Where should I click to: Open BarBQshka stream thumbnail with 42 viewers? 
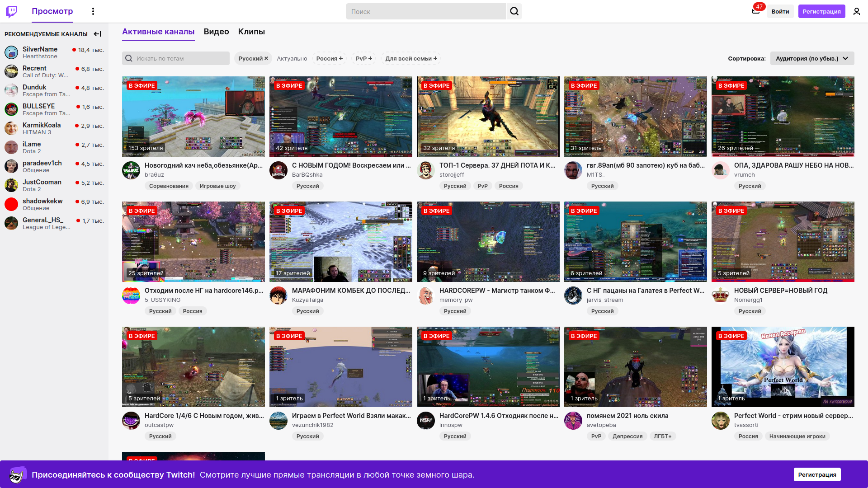tap(341, 117)
